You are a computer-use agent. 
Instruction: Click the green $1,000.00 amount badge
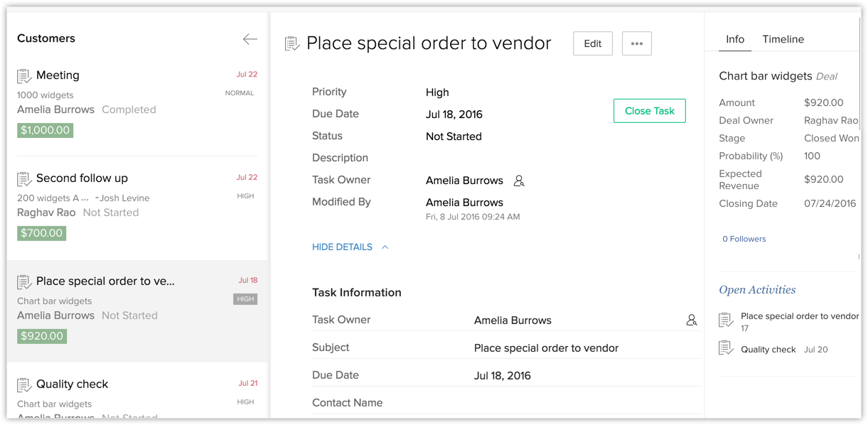[x=45, y=130]
